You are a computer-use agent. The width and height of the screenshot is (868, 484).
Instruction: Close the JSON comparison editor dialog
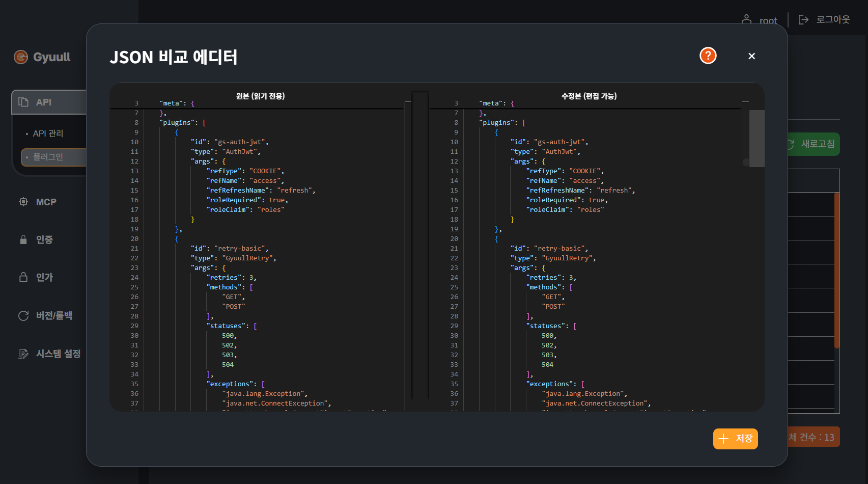click(x=751, y=56)
